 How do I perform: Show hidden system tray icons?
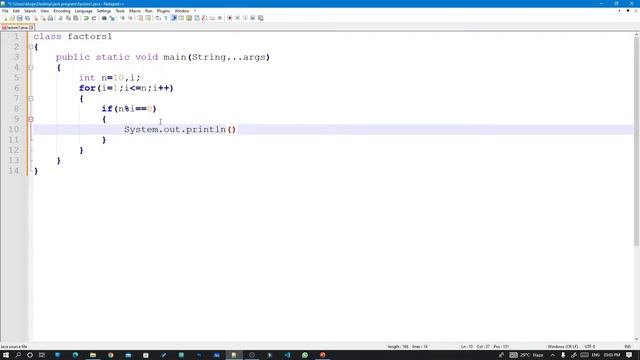pos(553,355)
